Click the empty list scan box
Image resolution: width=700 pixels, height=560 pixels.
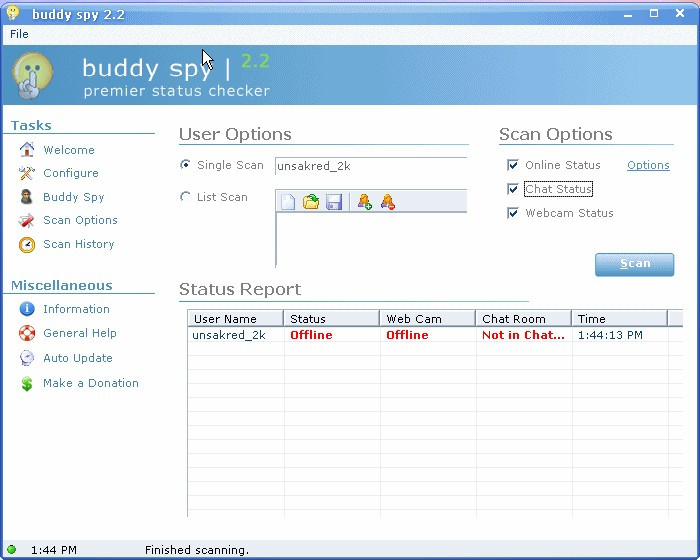pos(371,239)
